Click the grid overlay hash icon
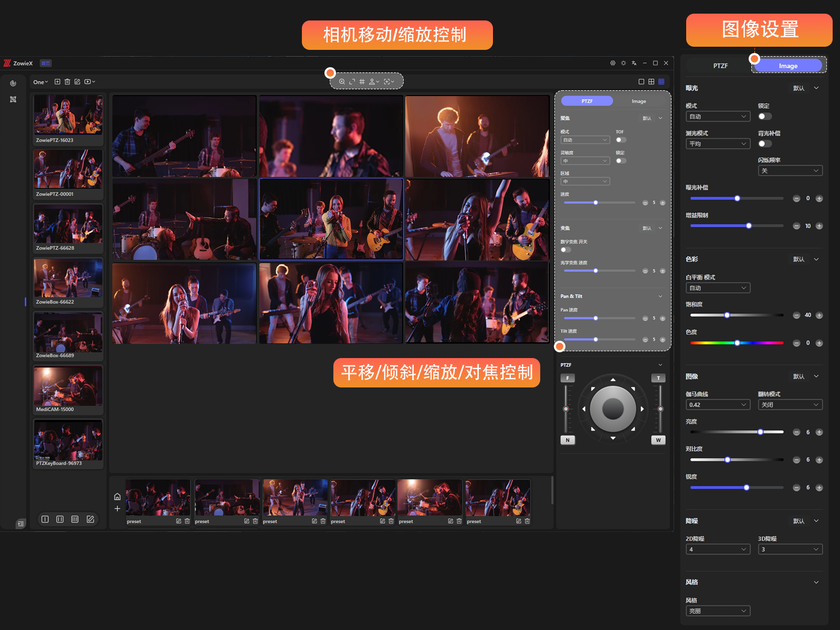Image resolution: width=840 pixels, height=630 pixels. point(362,81)
